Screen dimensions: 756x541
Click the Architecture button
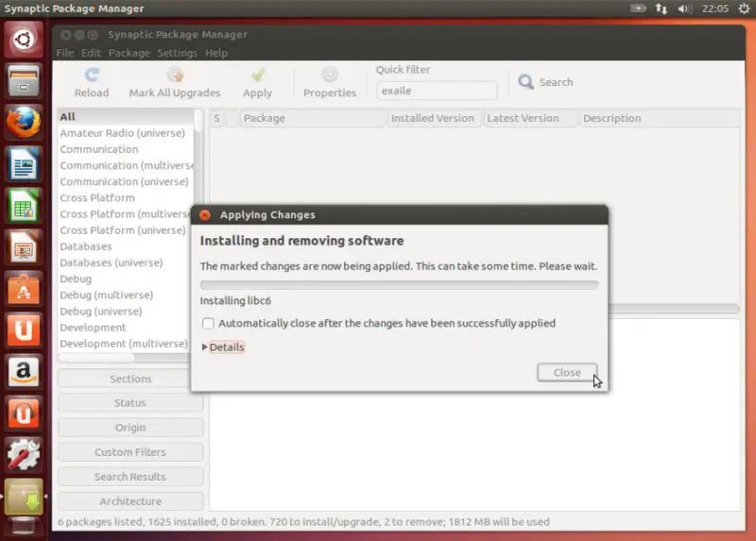point(130,501)
